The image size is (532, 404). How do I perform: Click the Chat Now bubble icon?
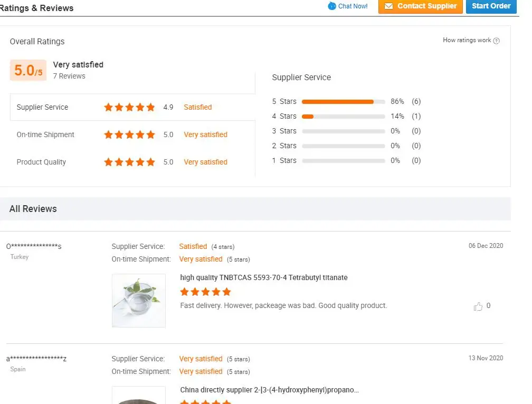point(332,6)
